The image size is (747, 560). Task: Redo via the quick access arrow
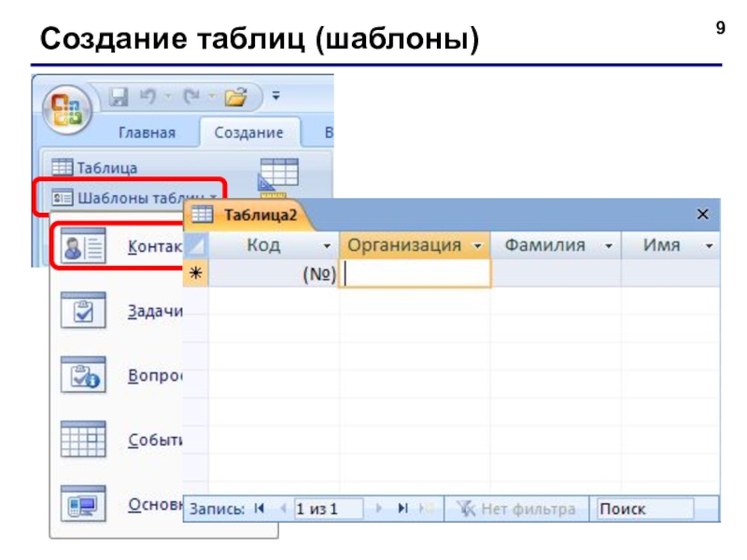pyautogui.click(x=191, y=97)
